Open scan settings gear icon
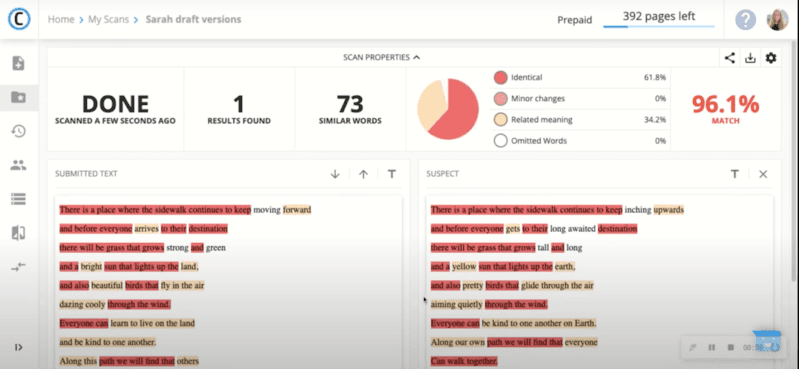 (771, 58)
